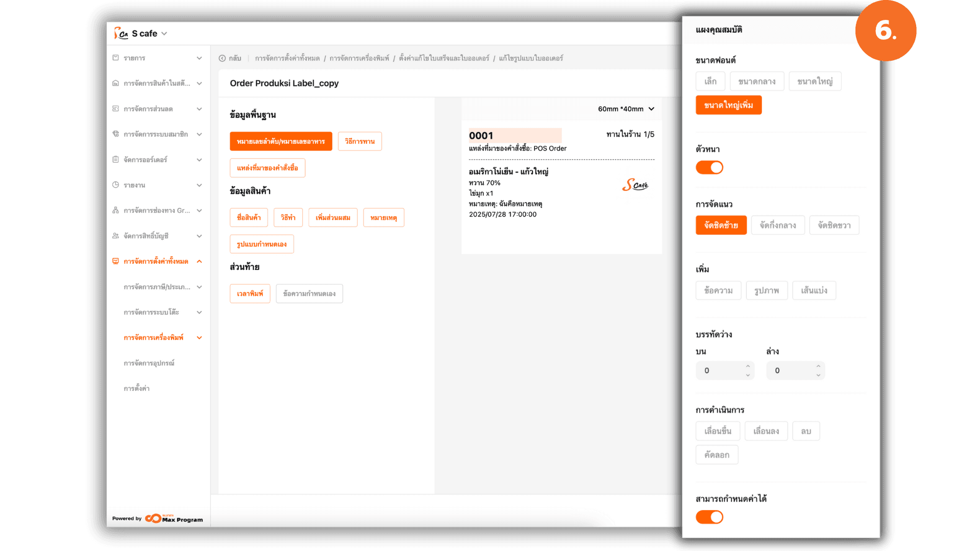Click the รายงาน clock icon in sidebar
Viewport: 980px width, 551px height.
[116, 185]
